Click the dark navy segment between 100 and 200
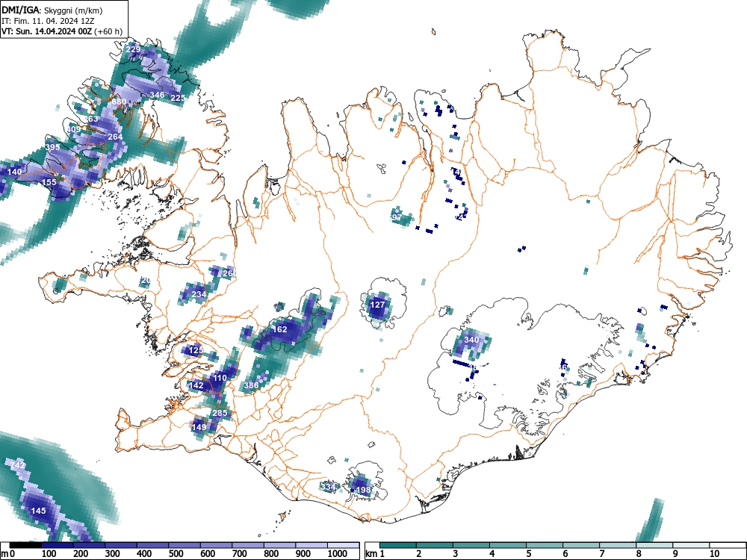The height and width of the screenshot is (560, 747). 58,545
